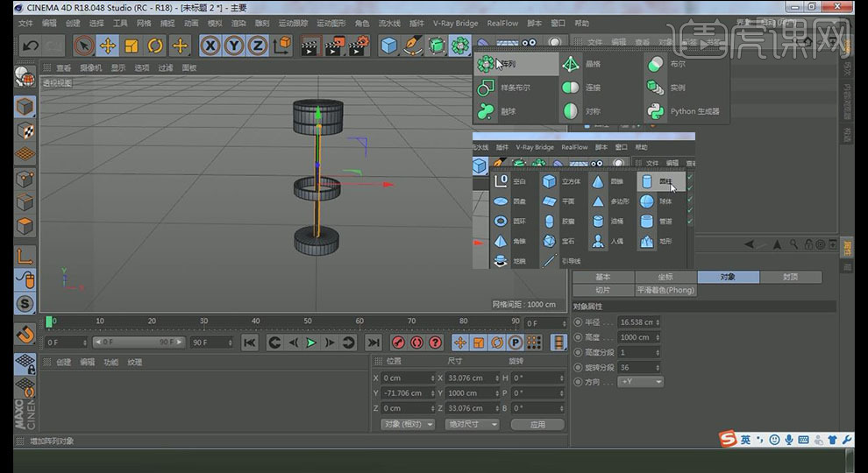Switch to Points mode in left sidebar
The height and width of the screenshot is (473, 868).
[25, 179]
